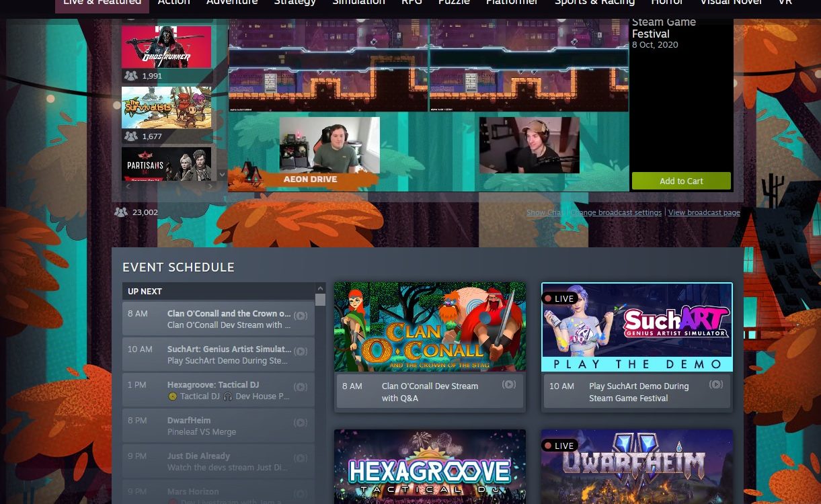Click 'Pineleaf VS Merge' in the Up Next list
The height and width of the screenshot is (504, 821).
point(202,432)
